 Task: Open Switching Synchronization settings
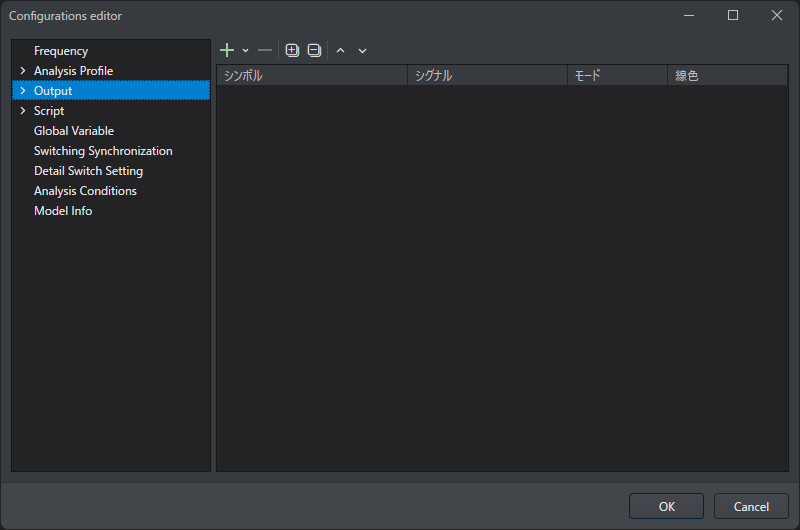103,151
